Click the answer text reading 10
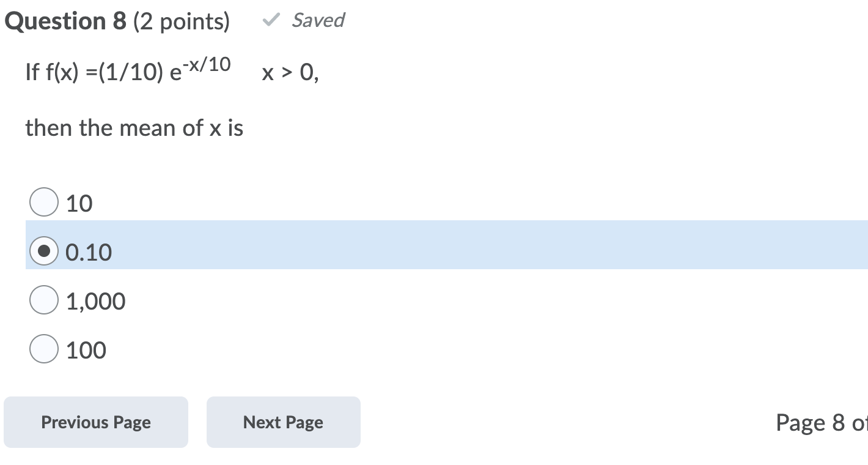 (x=79, y=203)
